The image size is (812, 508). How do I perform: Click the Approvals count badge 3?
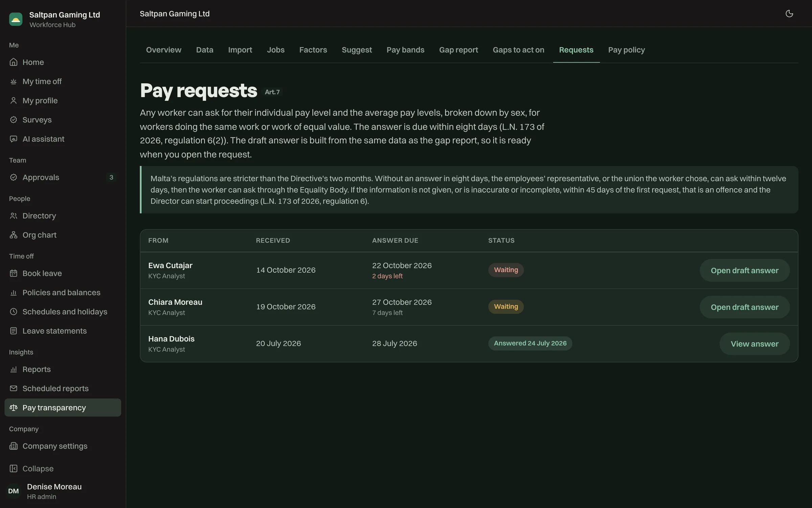(x=111, y=177)
